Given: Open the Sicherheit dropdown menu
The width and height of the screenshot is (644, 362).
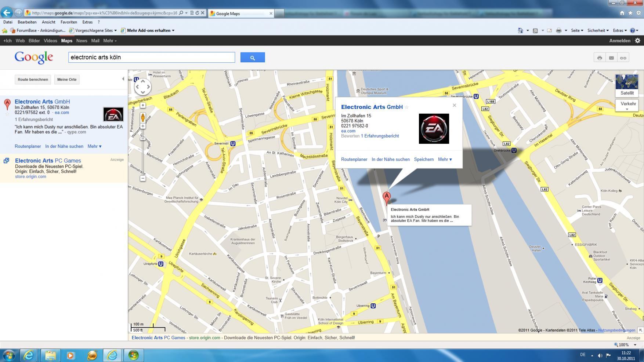Looking at the screenshot, I should [x=598, y=30].
